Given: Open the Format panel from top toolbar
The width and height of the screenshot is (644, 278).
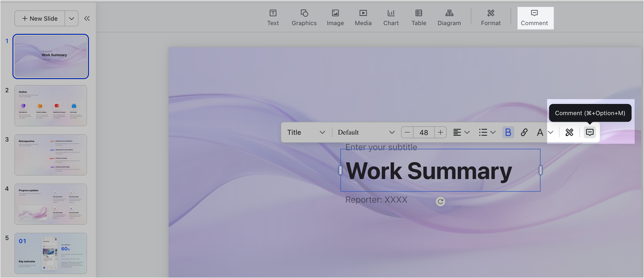Looking at the screenshot, I should pyautogui.click(x=491, y=18).
